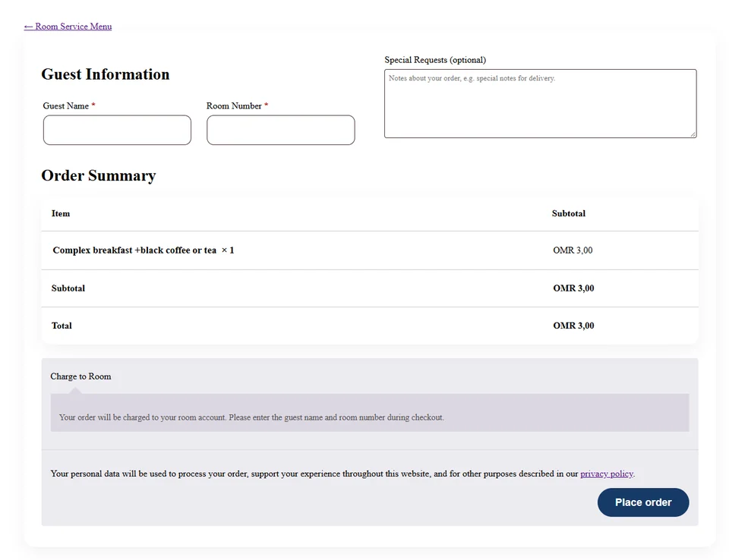Image resolution: width=729 pixels, height=560 pixels.
Task: Click the personal data notice text
Action: (342, 473)
